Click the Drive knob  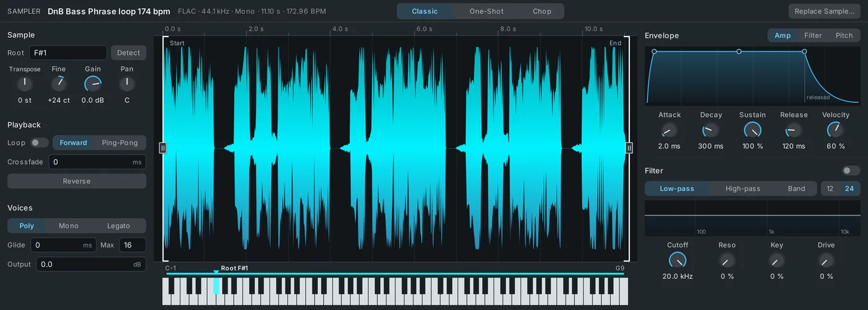826,260
